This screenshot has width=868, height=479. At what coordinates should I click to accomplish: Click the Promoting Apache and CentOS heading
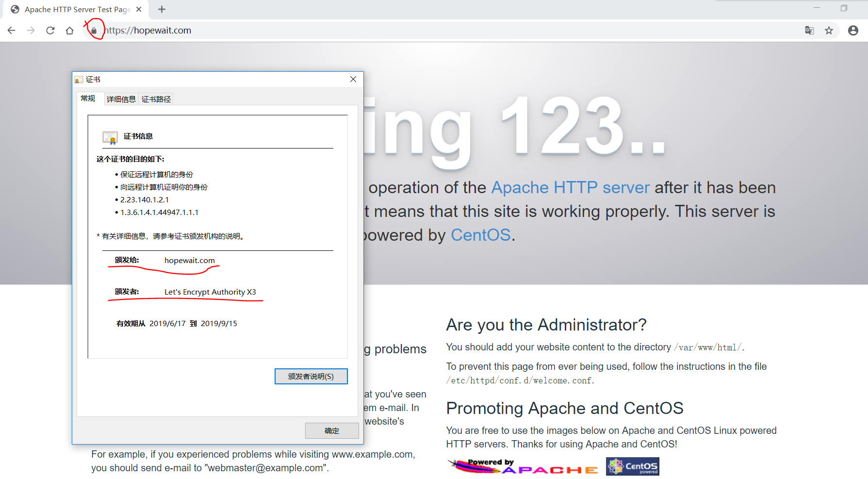pyautogui.click(x=565, y=408)
